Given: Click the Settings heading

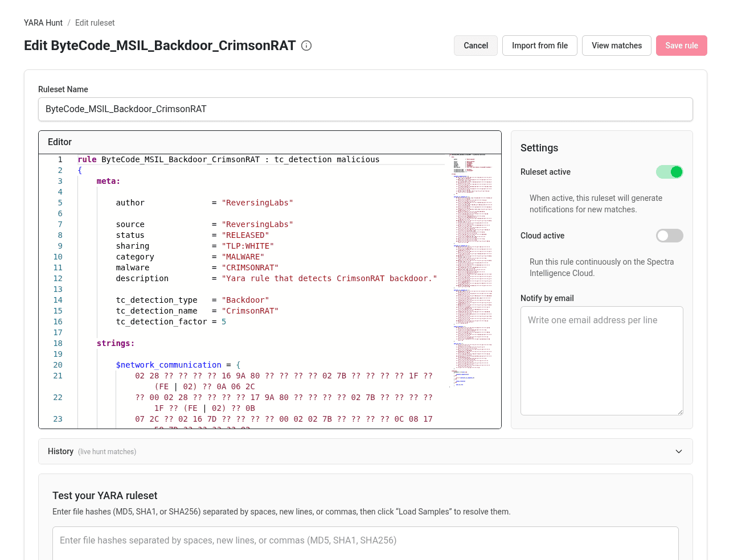Looking at the screenshot, I should [x=539, y=148].
